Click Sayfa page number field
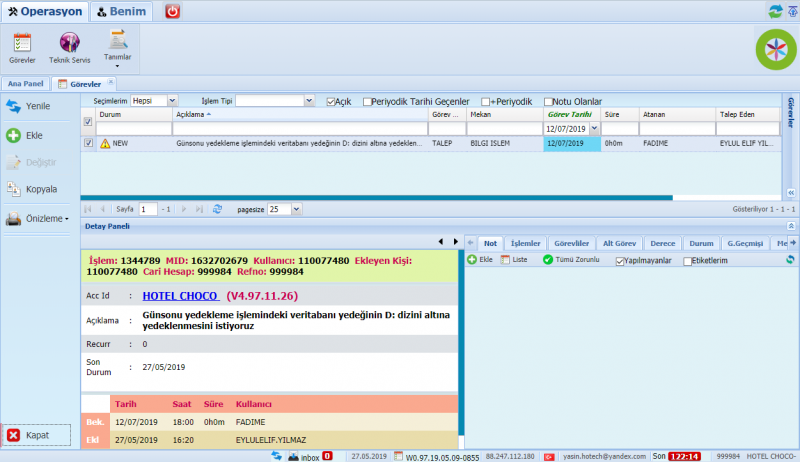Image resolution: width=800 pixels, height=462 pixels. click(148, 209)
